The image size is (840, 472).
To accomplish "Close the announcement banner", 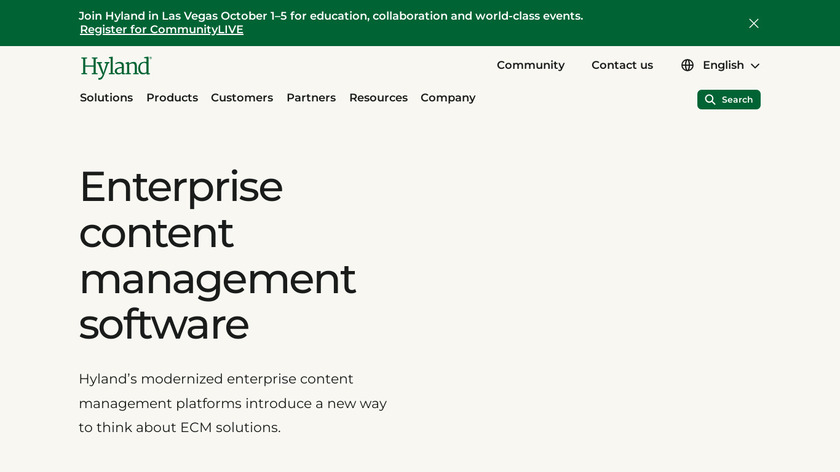I will pos(754,23).
